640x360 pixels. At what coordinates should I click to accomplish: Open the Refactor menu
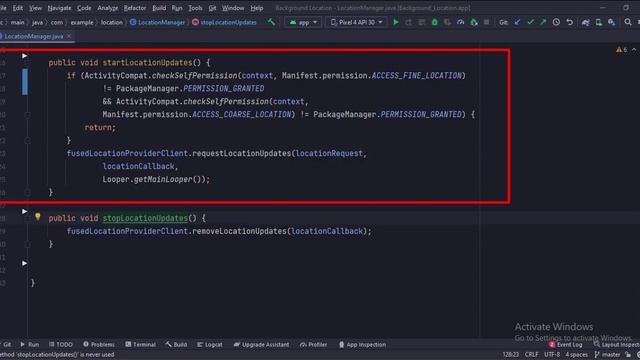point(135,8)
